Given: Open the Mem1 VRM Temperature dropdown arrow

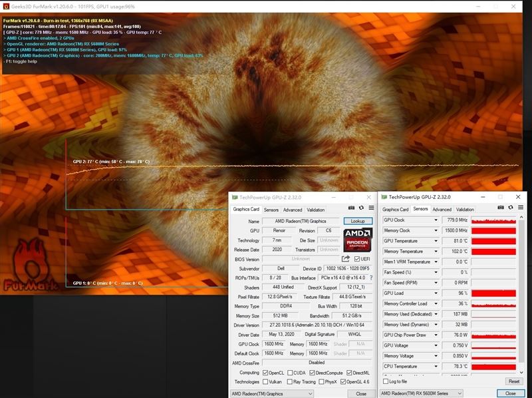Looking at the screenshot, I should click(x=436, y=262).
